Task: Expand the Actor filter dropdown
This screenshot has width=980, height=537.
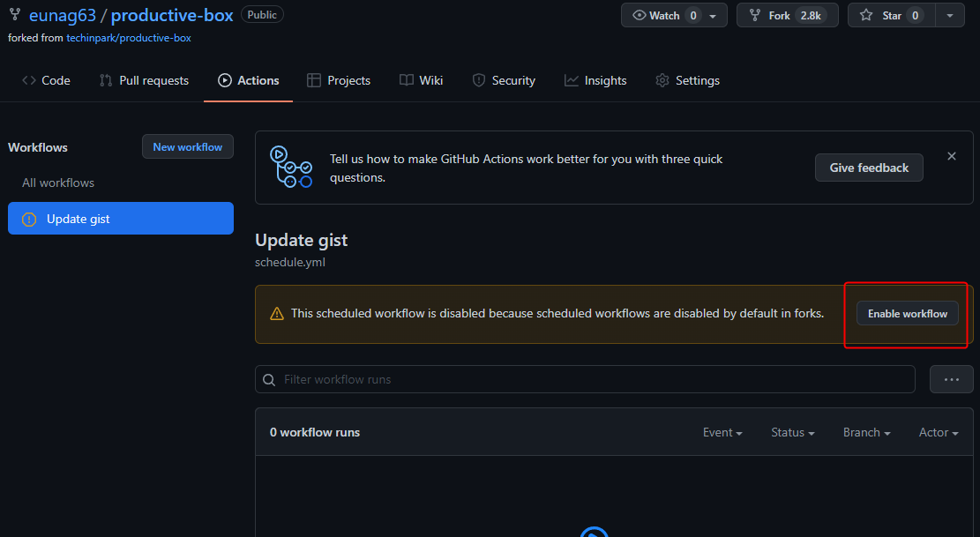Action: (x=939, y=432)
